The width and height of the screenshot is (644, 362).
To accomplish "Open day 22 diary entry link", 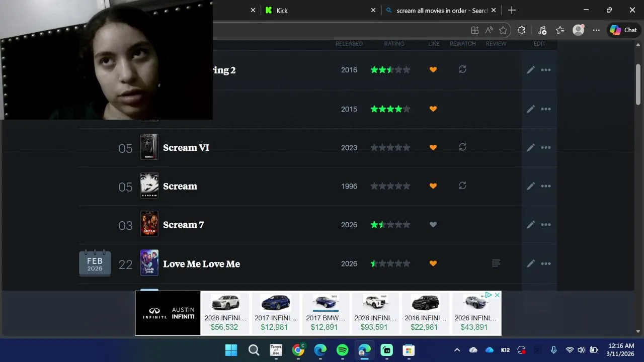I will click(125, 264).
